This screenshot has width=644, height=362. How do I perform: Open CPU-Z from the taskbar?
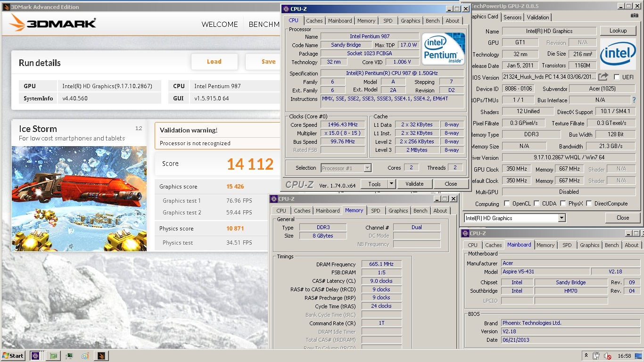coord(35,356)
